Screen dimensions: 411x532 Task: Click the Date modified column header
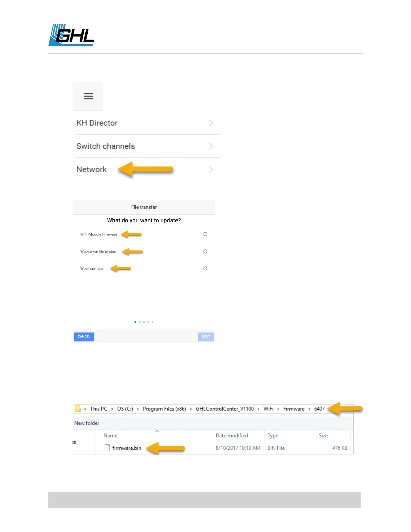pyautogui.click(x=232, y=435)
